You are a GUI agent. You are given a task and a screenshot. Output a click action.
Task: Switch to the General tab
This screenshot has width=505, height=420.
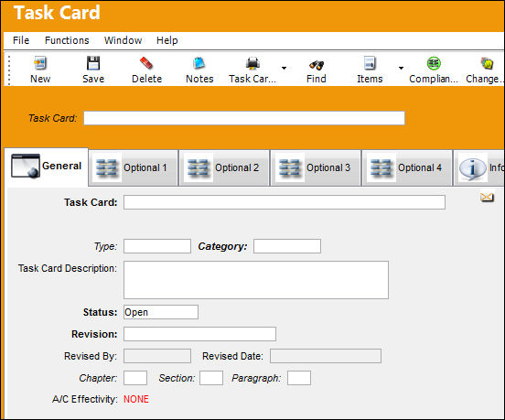pos(47,167)
